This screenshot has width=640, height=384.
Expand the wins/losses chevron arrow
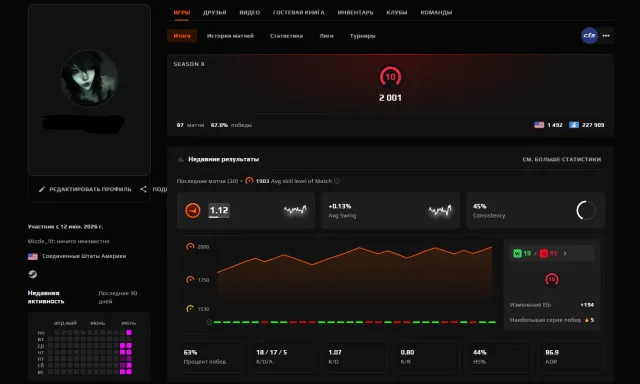click(x=565, y=253)
